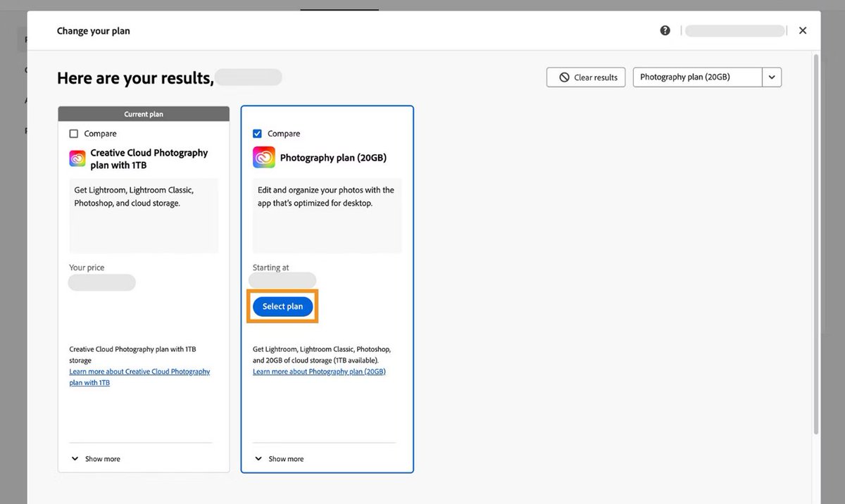
Task: Click the Photography plan (20GB) combo box field
Action: tap(698, 77)
